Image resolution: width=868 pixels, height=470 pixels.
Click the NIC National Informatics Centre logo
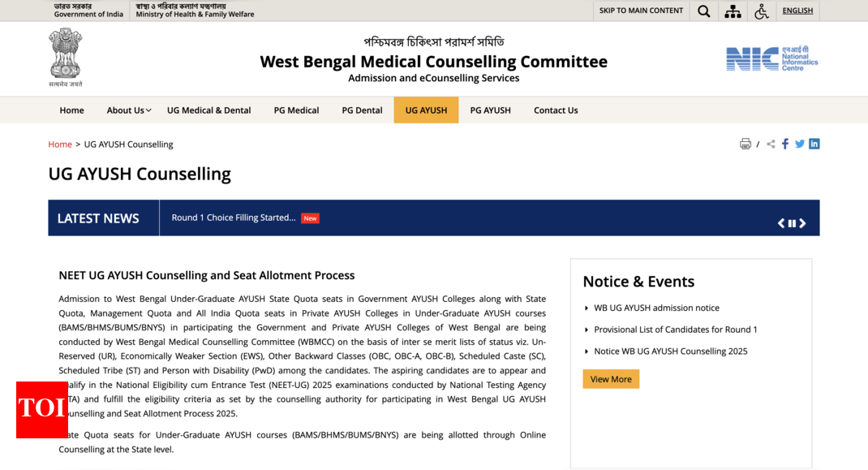click(772, 58)
